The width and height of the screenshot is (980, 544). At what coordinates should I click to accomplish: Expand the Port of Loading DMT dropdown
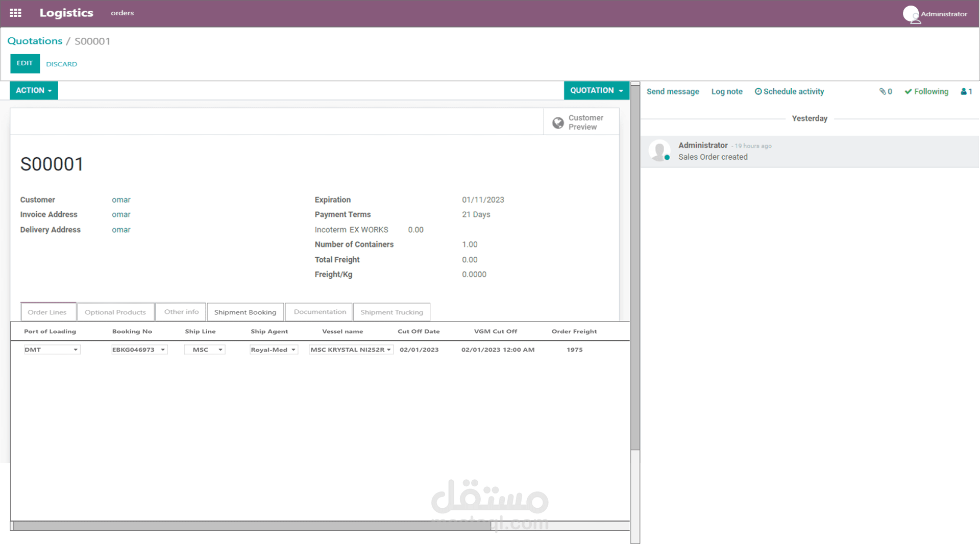point(76,349)
